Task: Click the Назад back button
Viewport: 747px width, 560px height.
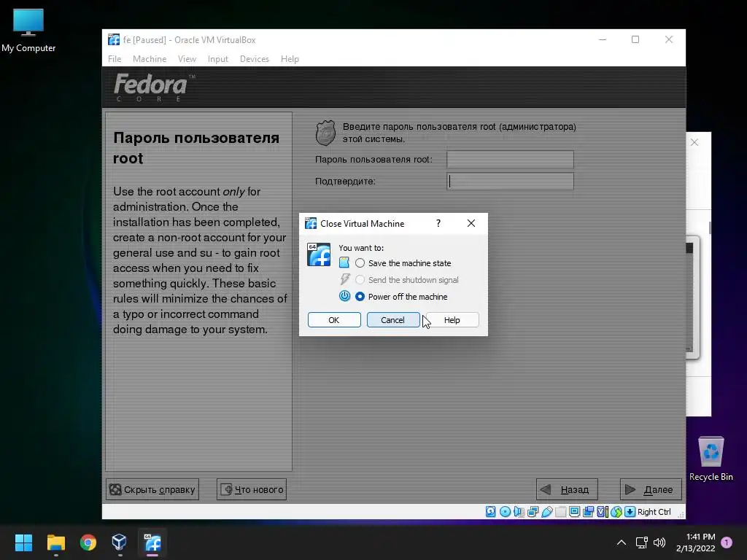Action: pos(567,489)
